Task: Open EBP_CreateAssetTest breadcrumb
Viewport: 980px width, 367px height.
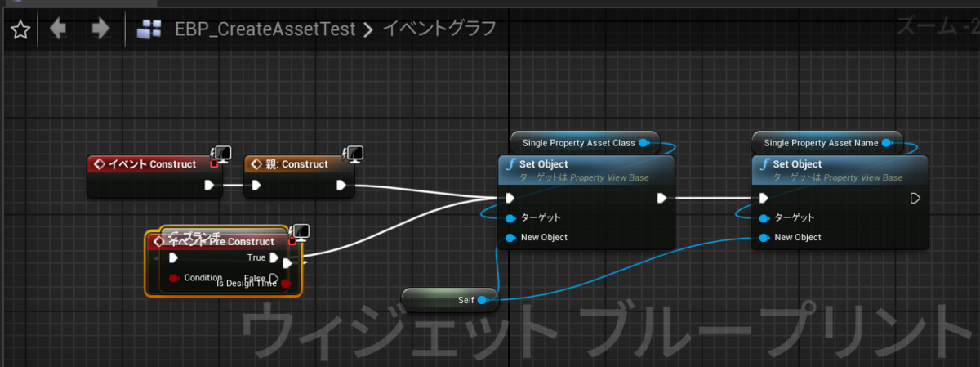Action: tap(265, 30)
